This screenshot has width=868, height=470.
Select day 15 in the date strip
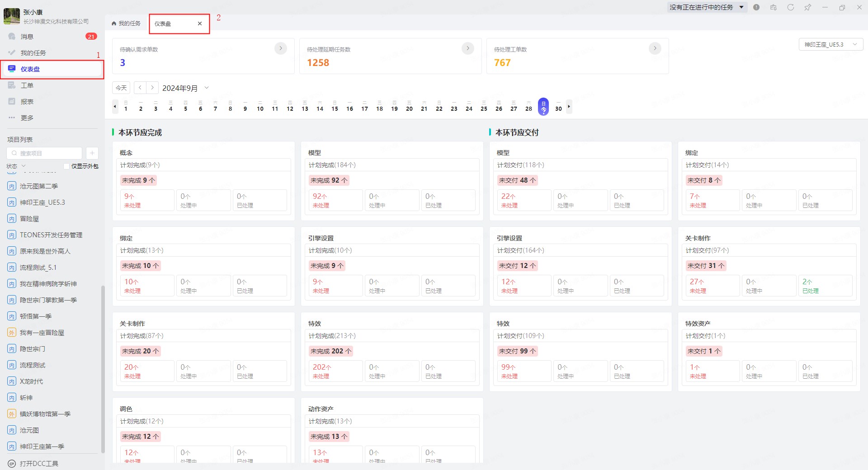point(335,108)
